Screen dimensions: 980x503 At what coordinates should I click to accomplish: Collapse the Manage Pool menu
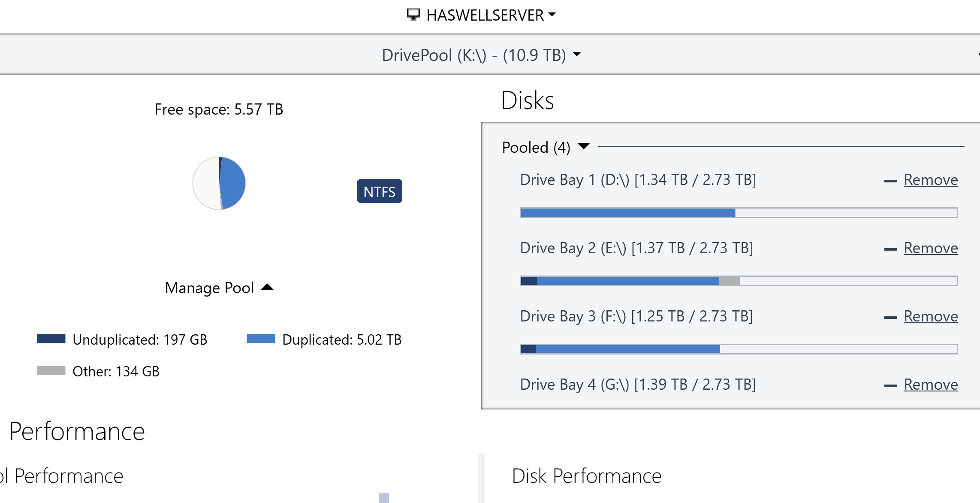(219, 288)
